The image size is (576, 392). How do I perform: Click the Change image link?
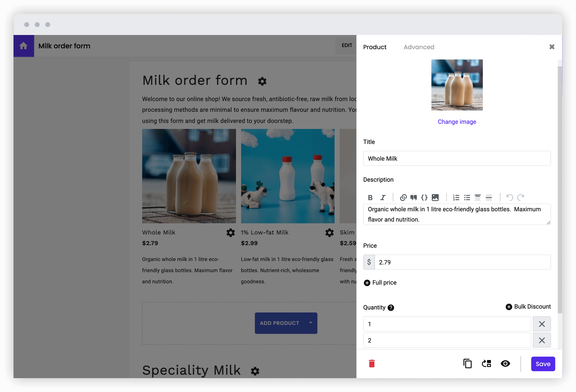coord(457,122)
